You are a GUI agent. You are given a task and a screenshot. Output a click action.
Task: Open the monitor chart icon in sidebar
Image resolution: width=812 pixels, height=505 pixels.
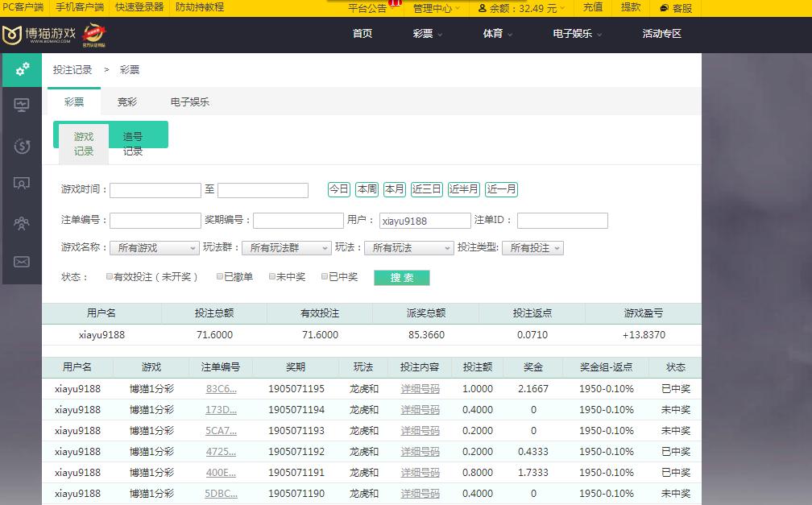[x=22, y=106]
